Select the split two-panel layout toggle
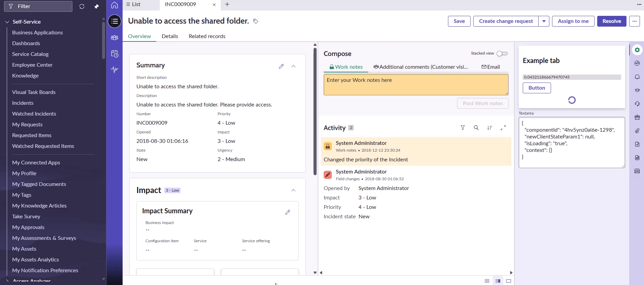644x285 pixels. tap(498, 281)
